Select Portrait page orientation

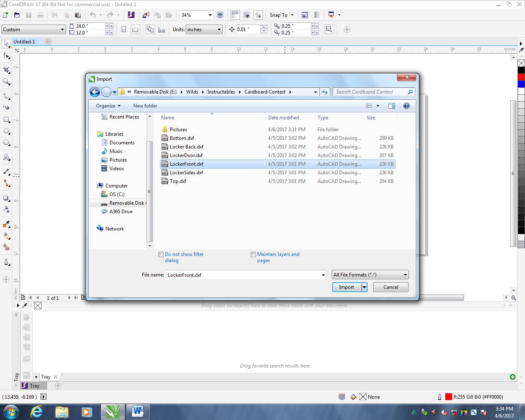click(x=124, y=30)
